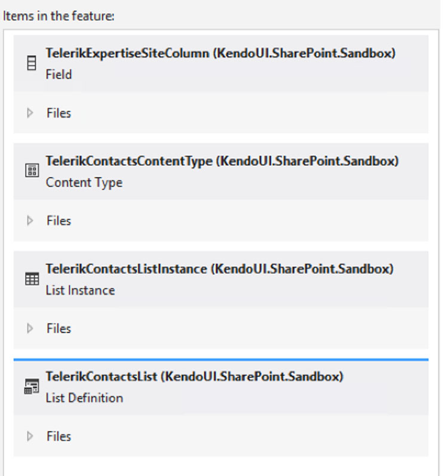The image size is (448, 476).
Task: Click the Field icon beside TelerikExpertiseSiteColumn
Action: click(x=32, y=63)
